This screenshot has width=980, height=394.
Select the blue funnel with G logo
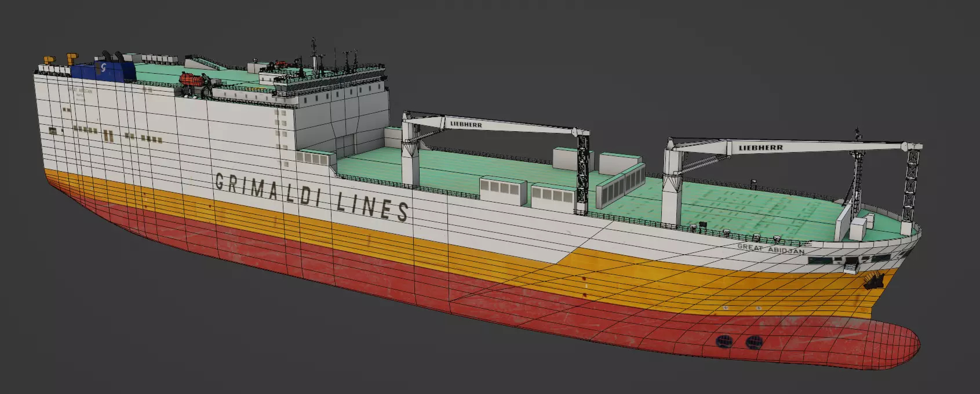(x=103, y=71)
